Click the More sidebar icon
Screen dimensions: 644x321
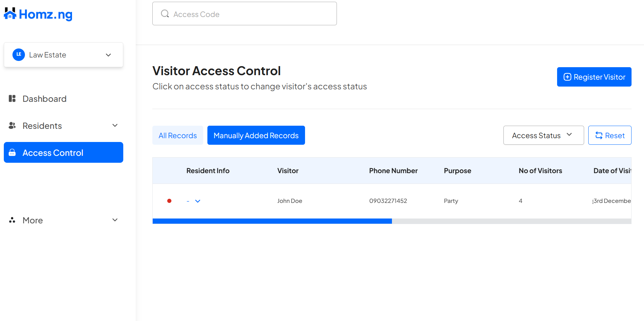pos(12,220)
